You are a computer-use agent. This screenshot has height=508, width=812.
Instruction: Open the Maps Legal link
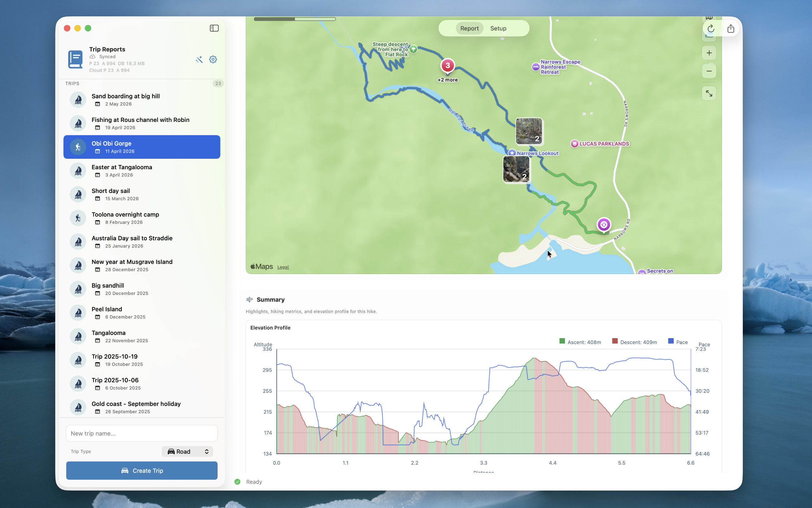[283, 267]
